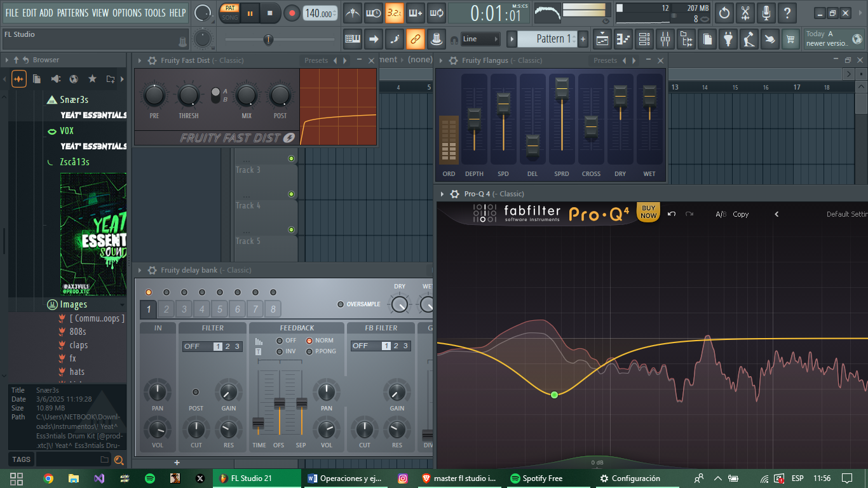Select delay bank tab 2

166,309
